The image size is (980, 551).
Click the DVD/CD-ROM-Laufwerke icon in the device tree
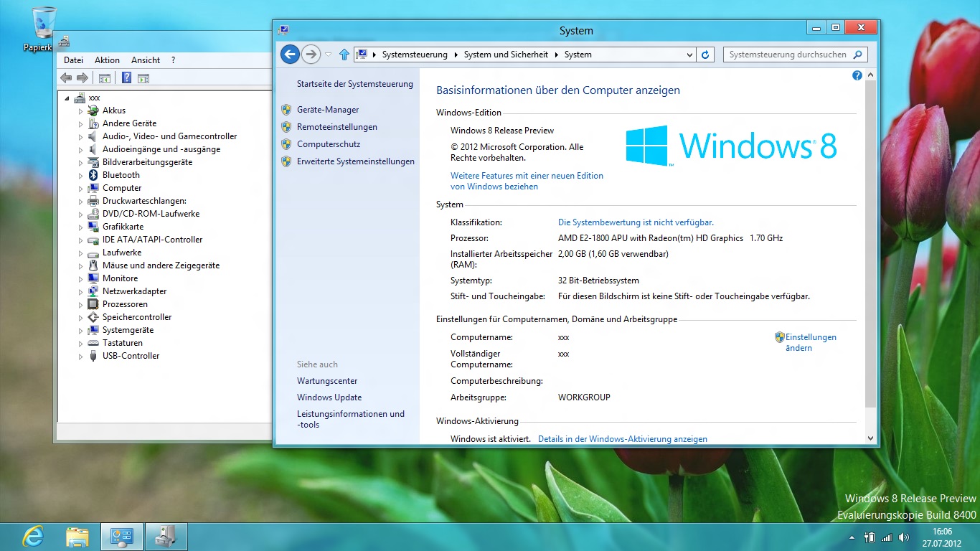pyautogui.click(x=93, y=214)
